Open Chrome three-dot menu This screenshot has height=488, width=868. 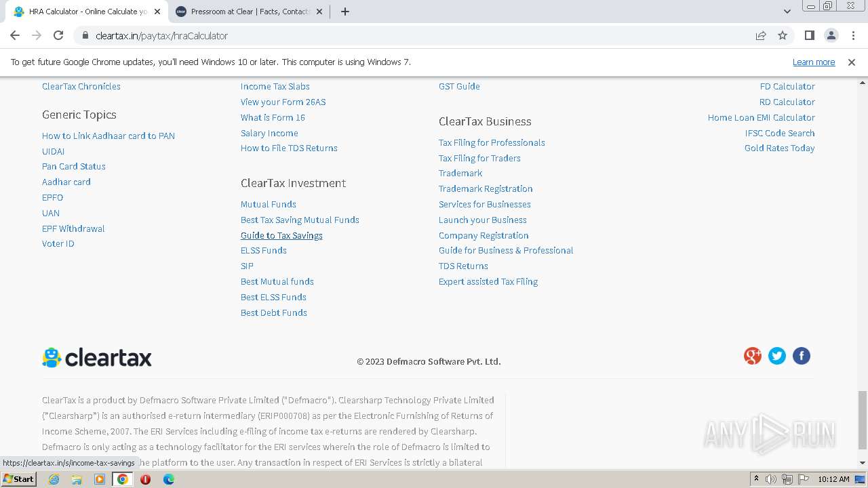coord(852,35)
